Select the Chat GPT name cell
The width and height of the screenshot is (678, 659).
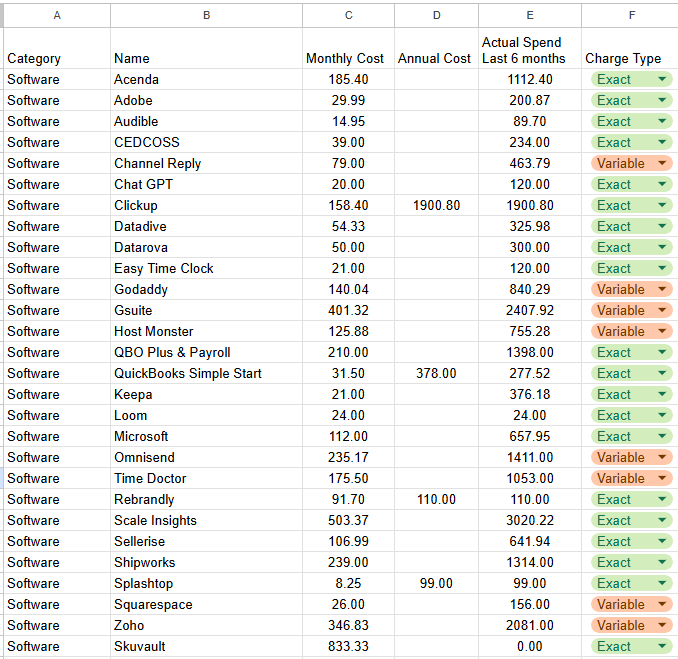click(207, 184)
